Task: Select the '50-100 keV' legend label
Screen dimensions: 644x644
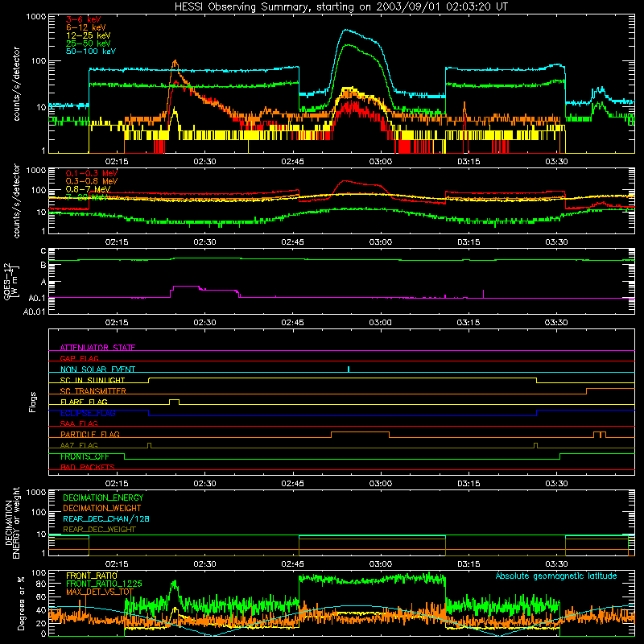Action: pyautogui.click(x=91, y=52)
